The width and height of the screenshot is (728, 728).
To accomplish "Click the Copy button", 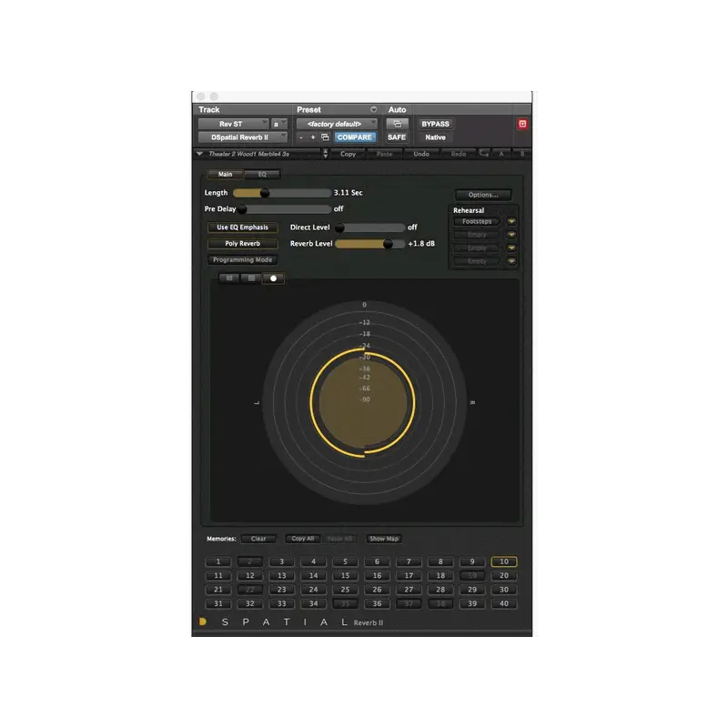I will (348, 154).
